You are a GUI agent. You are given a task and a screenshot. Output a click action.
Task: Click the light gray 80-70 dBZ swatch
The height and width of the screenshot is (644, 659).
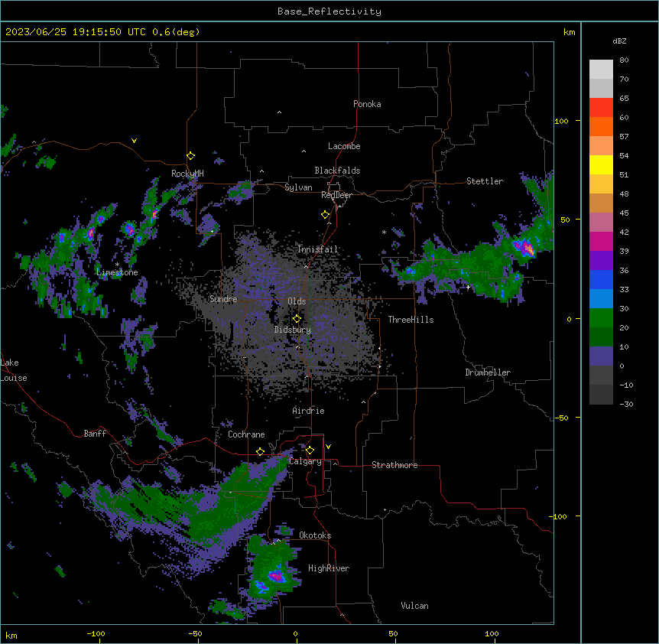pyautogui.click(x=601, y=69)
